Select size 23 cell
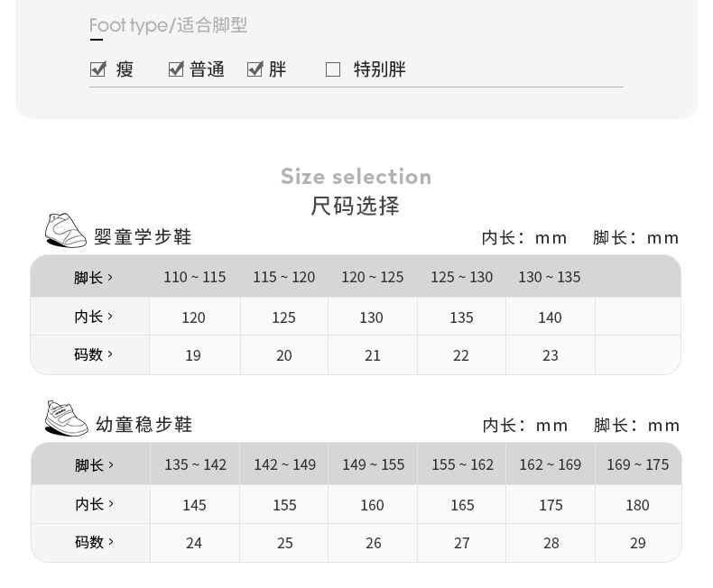This screenshot has height=588, width=713. pos(551,355)
